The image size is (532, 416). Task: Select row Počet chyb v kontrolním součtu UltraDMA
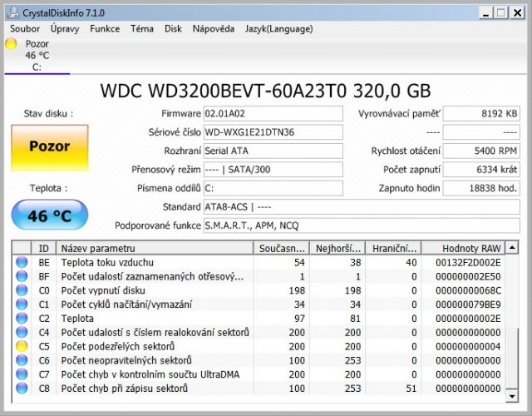tap(259, 374)
